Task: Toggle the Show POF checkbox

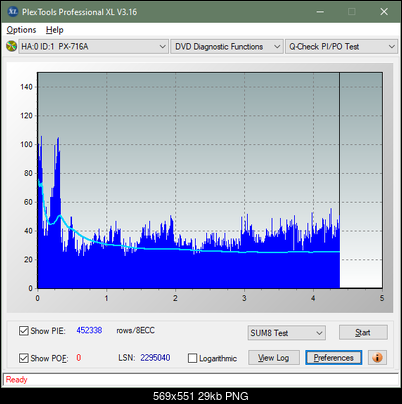Action: coord(24,358)
